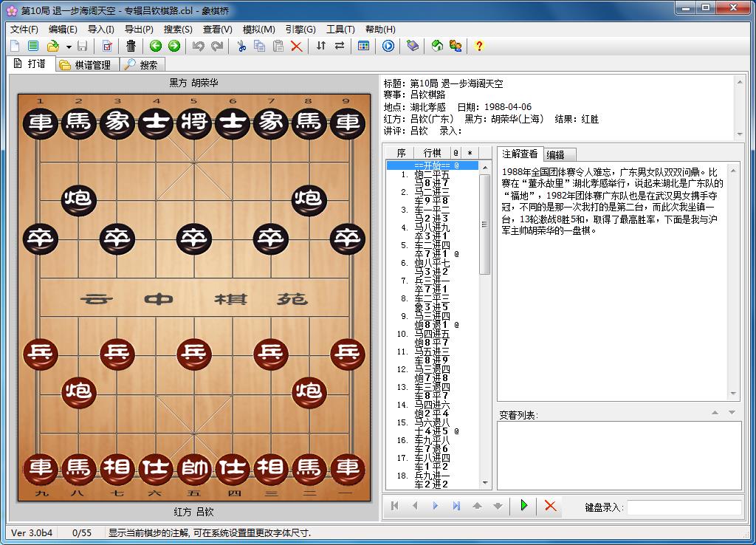This screenshot has height=545, width=756.
Task: Click the Redo arrow icon
Action: 215,46
